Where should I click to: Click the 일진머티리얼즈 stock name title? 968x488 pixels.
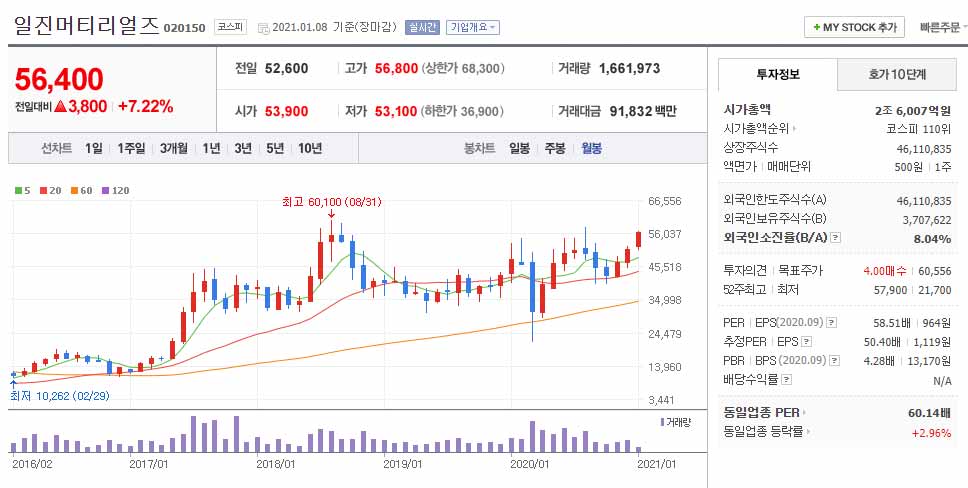tap(86, 25)
